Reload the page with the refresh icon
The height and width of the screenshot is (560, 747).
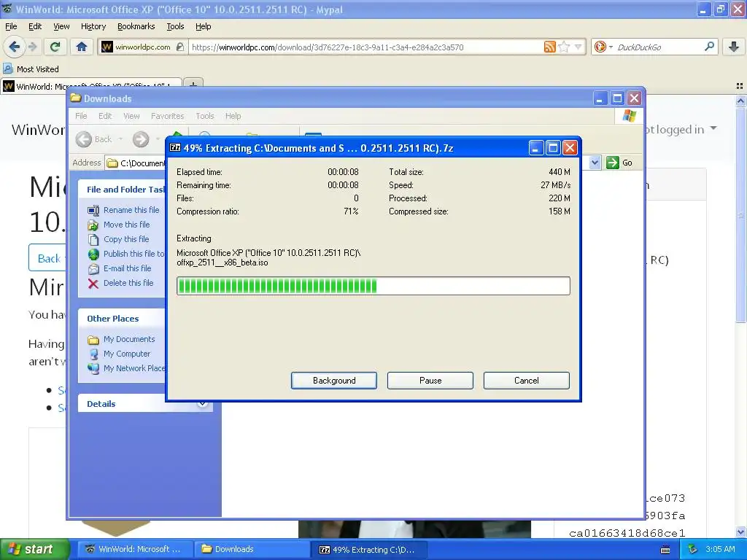[x=55, y=47]
